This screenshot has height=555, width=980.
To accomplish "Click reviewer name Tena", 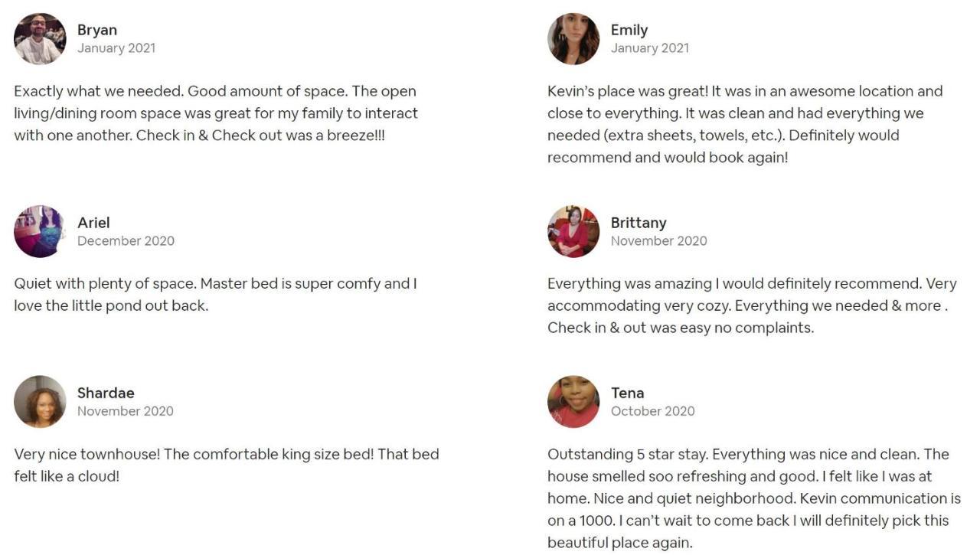I will (x=627, y=393).
